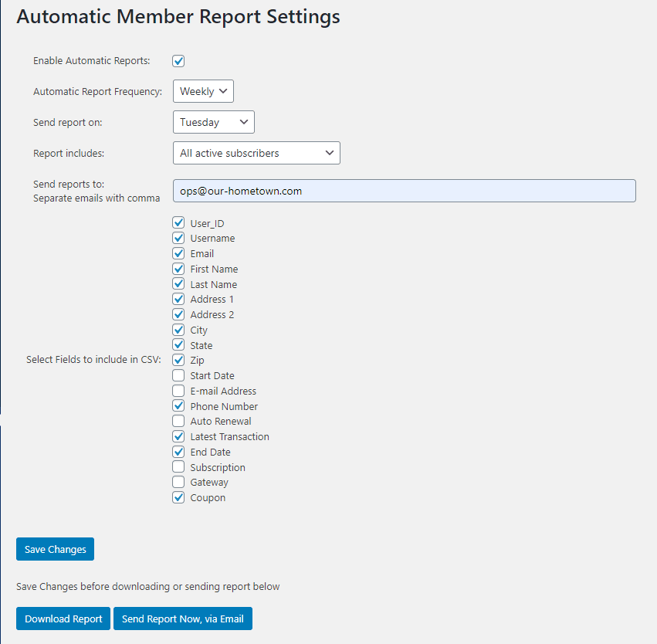Click the Download Report button

63,619
